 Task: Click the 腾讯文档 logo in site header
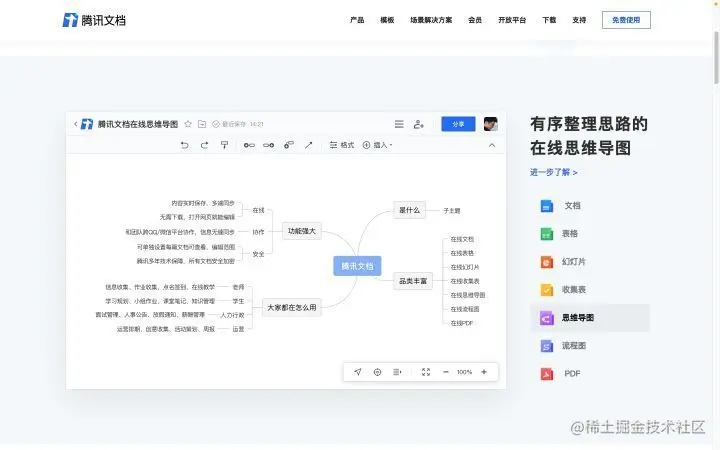pos(94,20)
